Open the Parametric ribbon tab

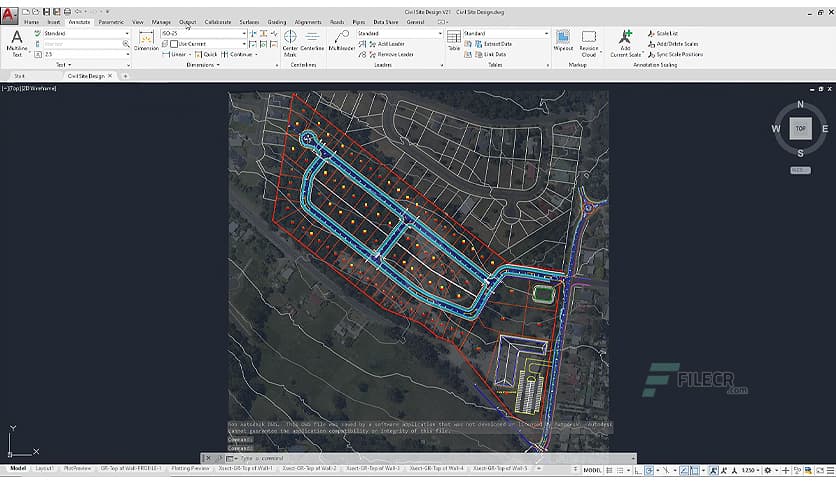(111, 21)
